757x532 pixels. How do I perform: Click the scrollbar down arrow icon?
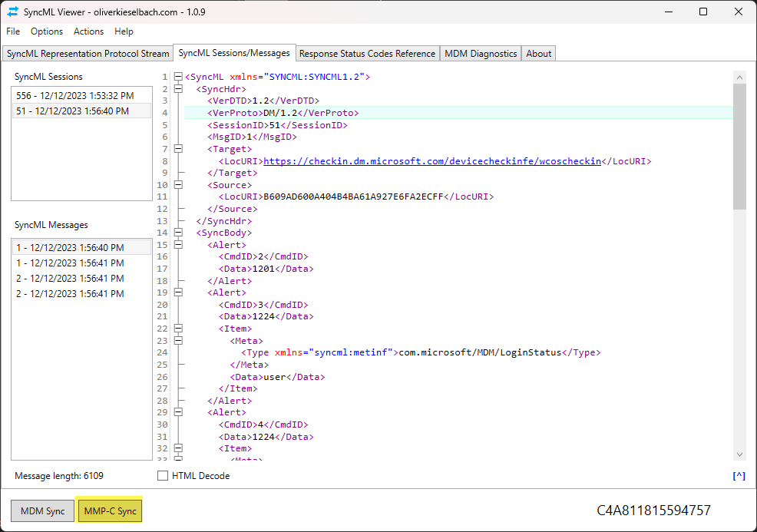point(739,454)
